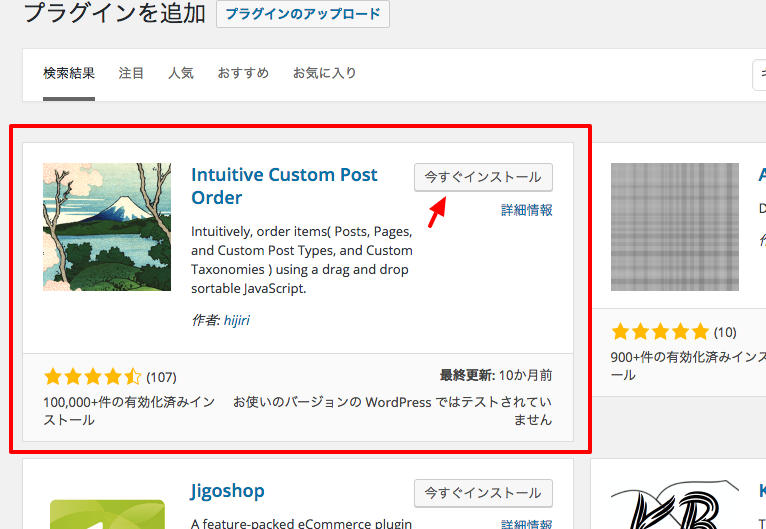
Task: Open author hijiri's link
Action: tap(236, 320)
